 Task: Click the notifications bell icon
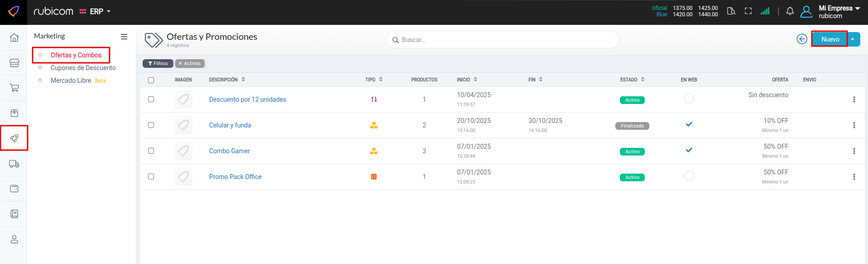pyautogui.click(x=790, y=11)
